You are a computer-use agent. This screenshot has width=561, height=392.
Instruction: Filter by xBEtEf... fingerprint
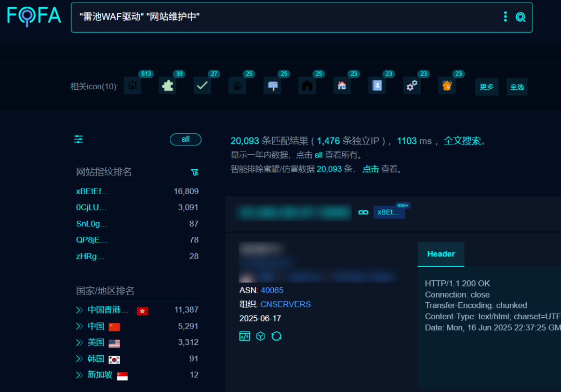tap(92, 192)
